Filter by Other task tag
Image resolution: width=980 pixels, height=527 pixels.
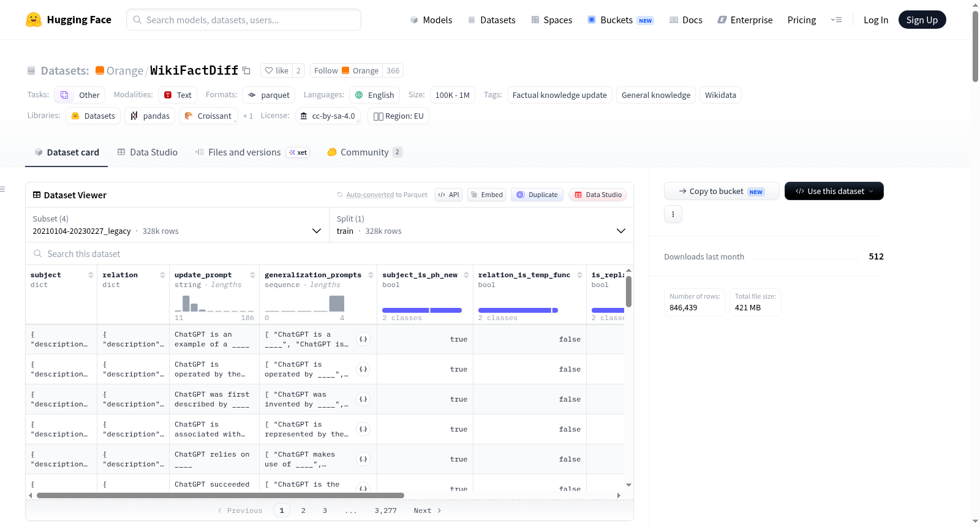click(80, 95)
